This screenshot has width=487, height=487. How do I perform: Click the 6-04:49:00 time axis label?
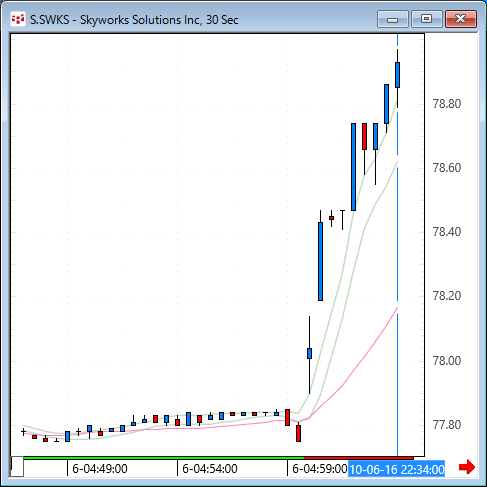point(100,469)
